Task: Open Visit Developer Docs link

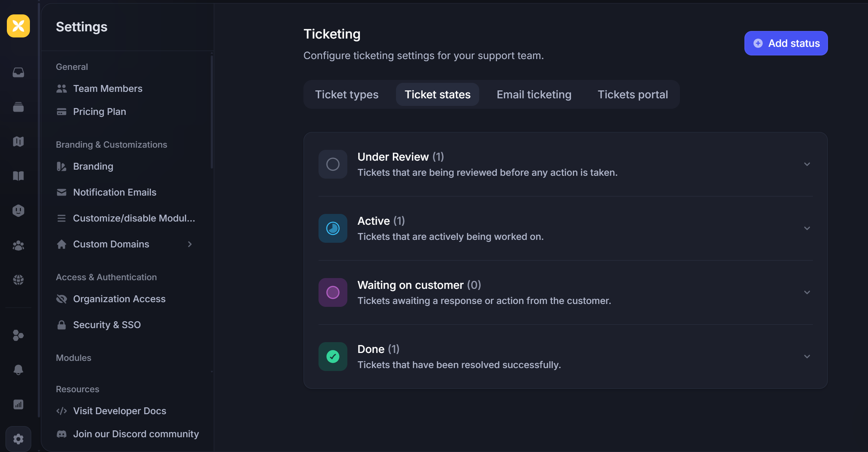Action: (119, 411)
